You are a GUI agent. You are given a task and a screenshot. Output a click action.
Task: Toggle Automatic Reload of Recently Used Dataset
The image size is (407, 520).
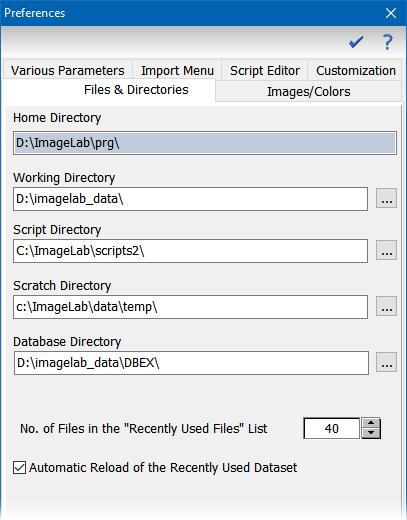click(x=19, y=467)
